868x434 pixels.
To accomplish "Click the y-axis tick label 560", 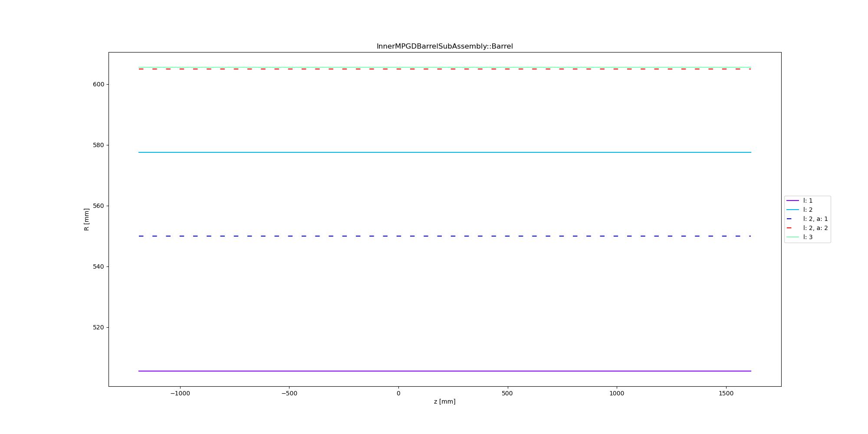I will click(99, 206).
